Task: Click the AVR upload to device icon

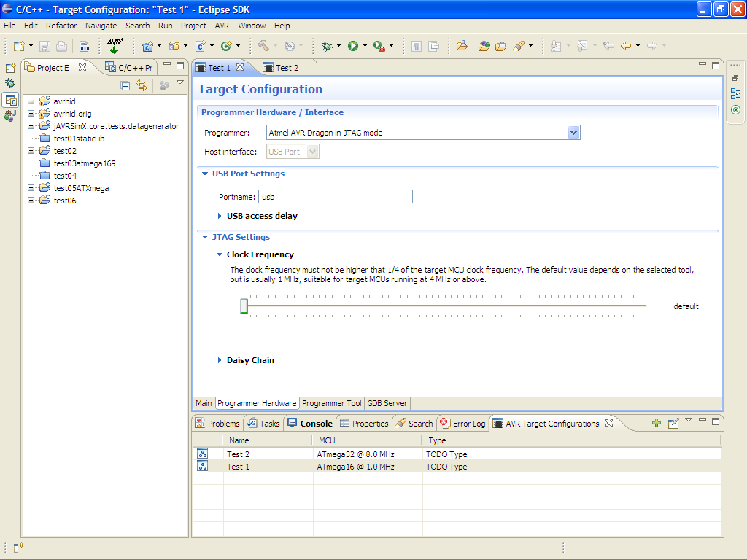Action: pyautogui.click(x=115, y=46)
